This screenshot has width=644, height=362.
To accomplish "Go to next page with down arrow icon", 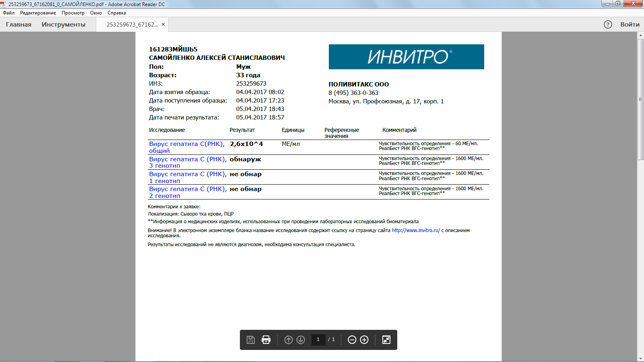I will (301, 340).
